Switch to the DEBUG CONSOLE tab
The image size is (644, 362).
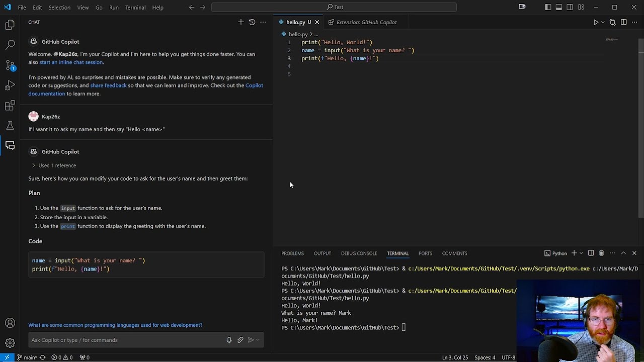click(359, 253)
